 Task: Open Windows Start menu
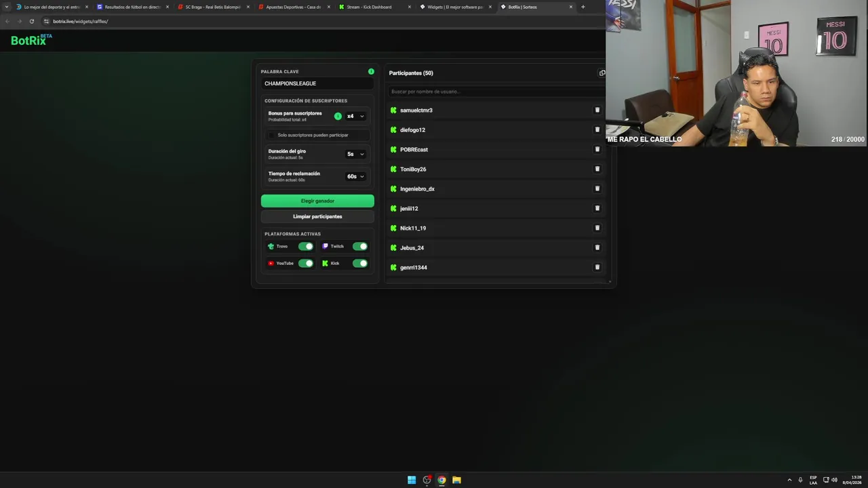coord(412,480)
